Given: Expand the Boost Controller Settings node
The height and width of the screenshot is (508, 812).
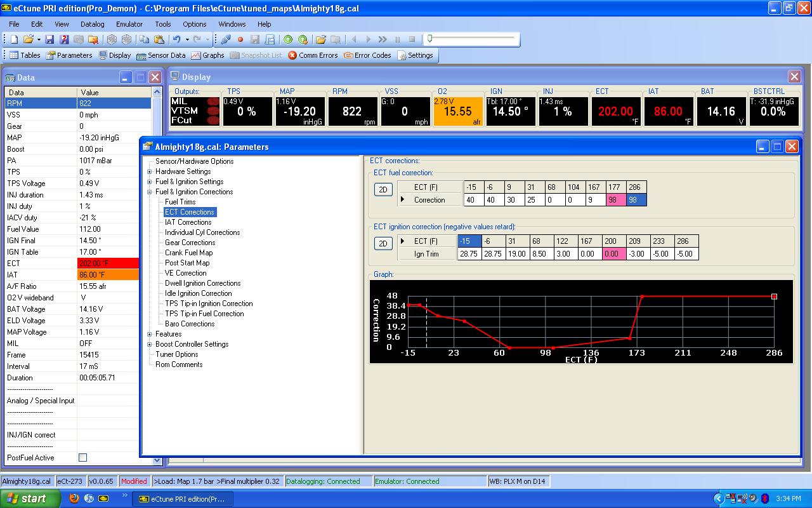Looking at the screenshot, I should 150,344.
